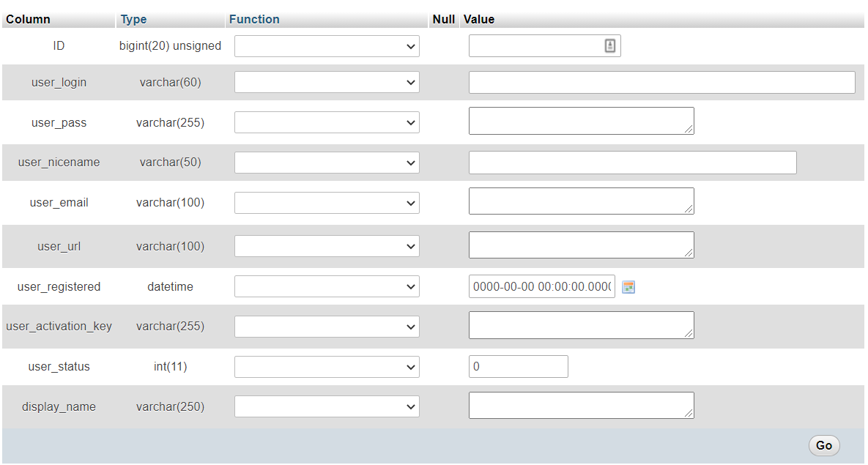The height and width of the screenshot is (465, 868).
Task: Click the number spinner icon in the ID field
Action: 609,45
